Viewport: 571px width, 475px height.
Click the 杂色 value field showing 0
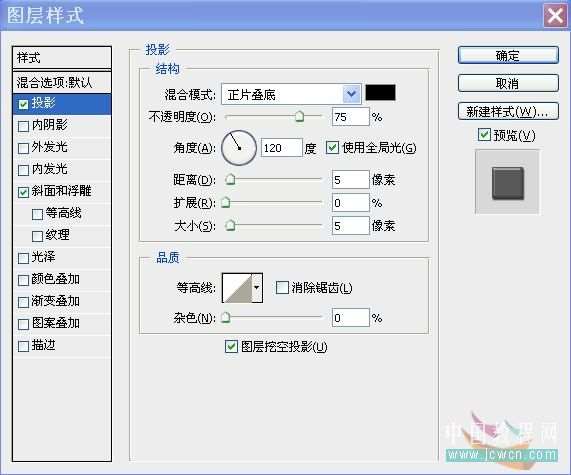pyautogui.click(x=350, y=318)
